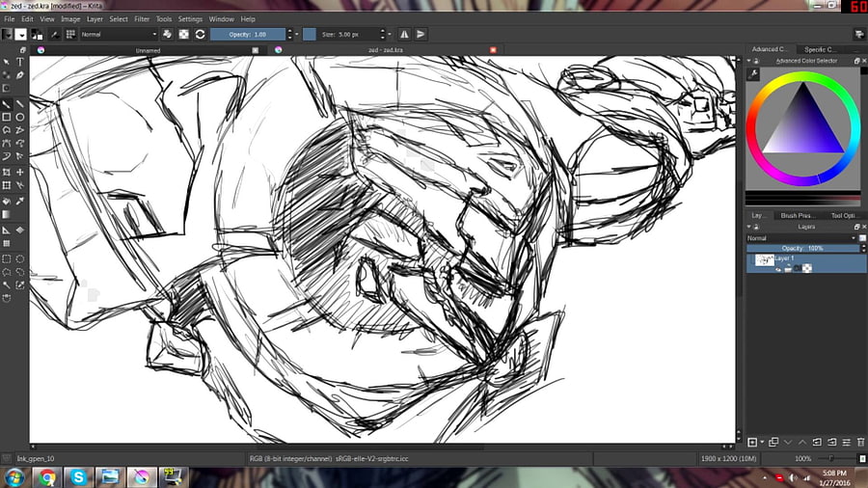
Task: Collapse the Layers docker arrow
Action: pyautogui.click(x=749, y=227)
